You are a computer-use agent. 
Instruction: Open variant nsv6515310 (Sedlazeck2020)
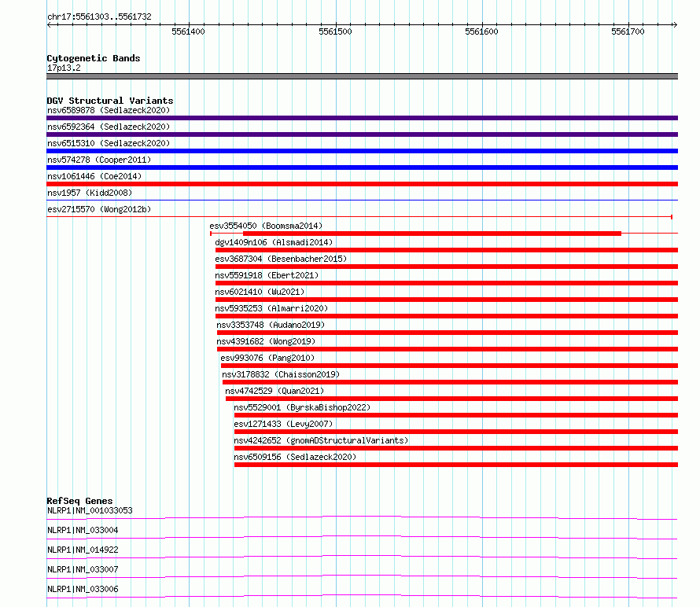(109, 143)
